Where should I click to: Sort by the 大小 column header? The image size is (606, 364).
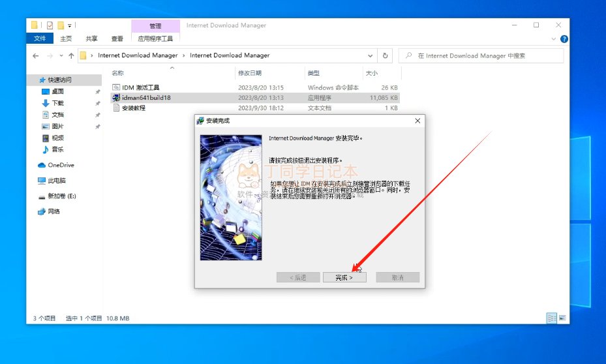pyautogui.click(x=371, y=73)
